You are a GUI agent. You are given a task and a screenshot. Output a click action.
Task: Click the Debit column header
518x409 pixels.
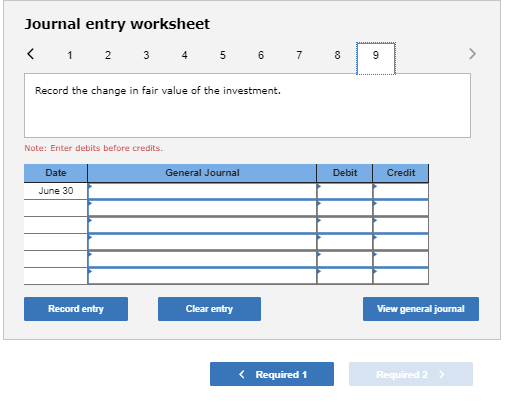click(345, 173)
